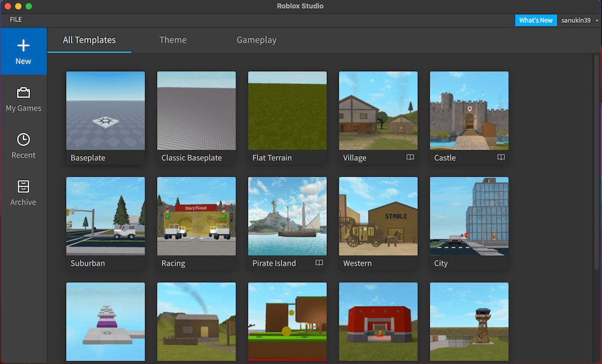Minimize the Roblox Studio window
The image size is (602, 364).
coord(18,6)
